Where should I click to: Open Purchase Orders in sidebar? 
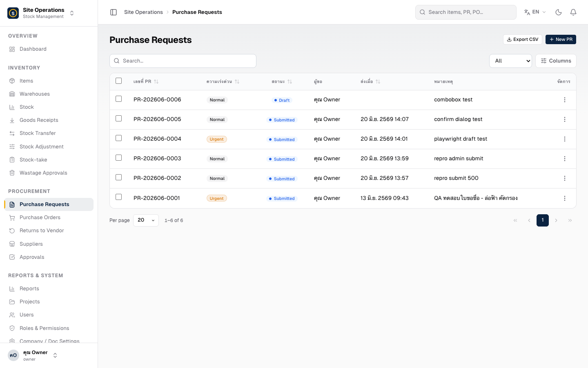49,218
